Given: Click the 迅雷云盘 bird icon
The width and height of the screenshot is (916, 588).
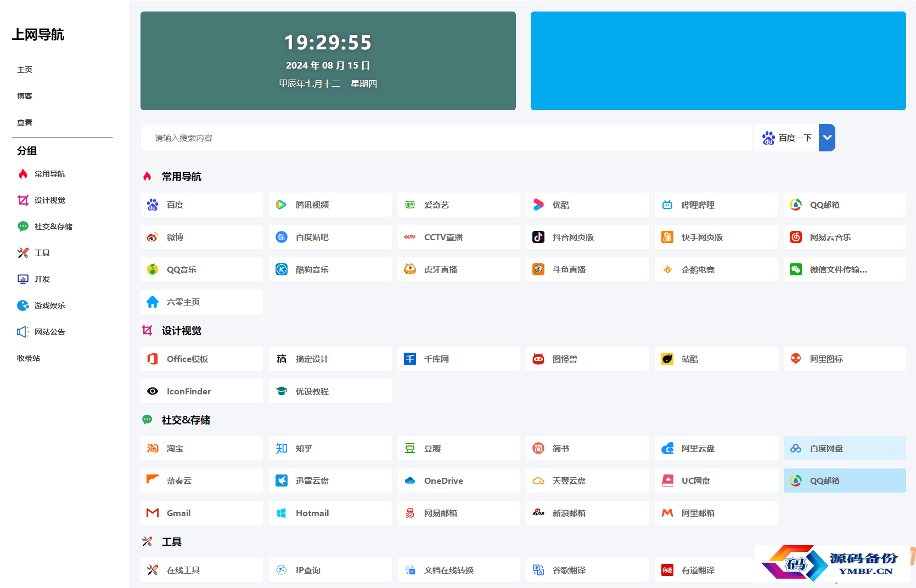Looking at the screenshot, I should 282,480.
